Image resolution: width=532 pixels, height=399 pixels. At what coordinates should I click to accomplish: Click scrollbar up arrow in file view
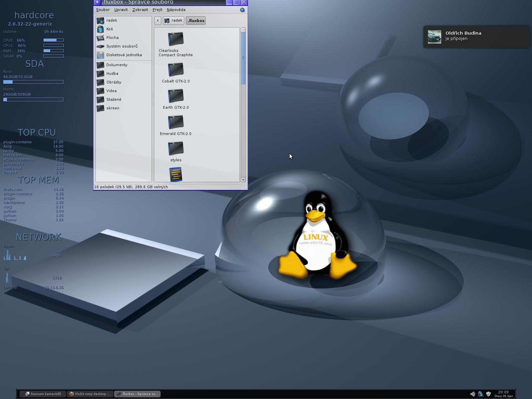(243, 30)
